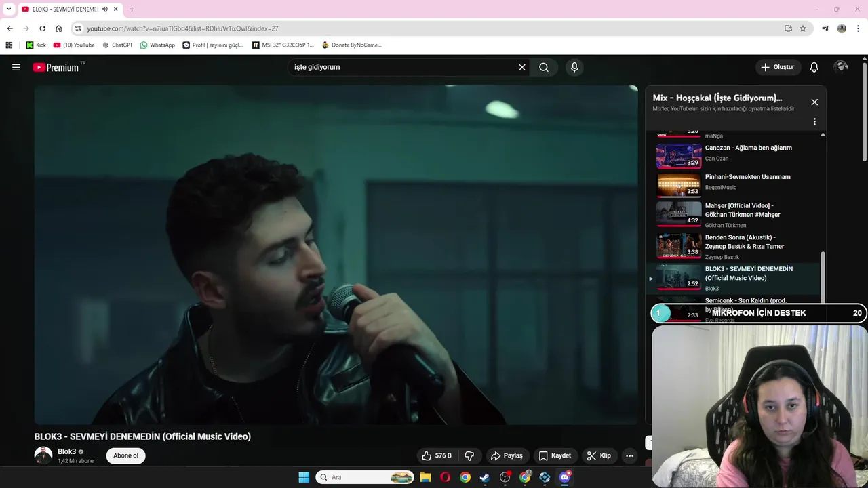Open Chrome media controls icon
The width and height of the screenshot is (868, 488).
pyautogui.click(x=825, y=28)
